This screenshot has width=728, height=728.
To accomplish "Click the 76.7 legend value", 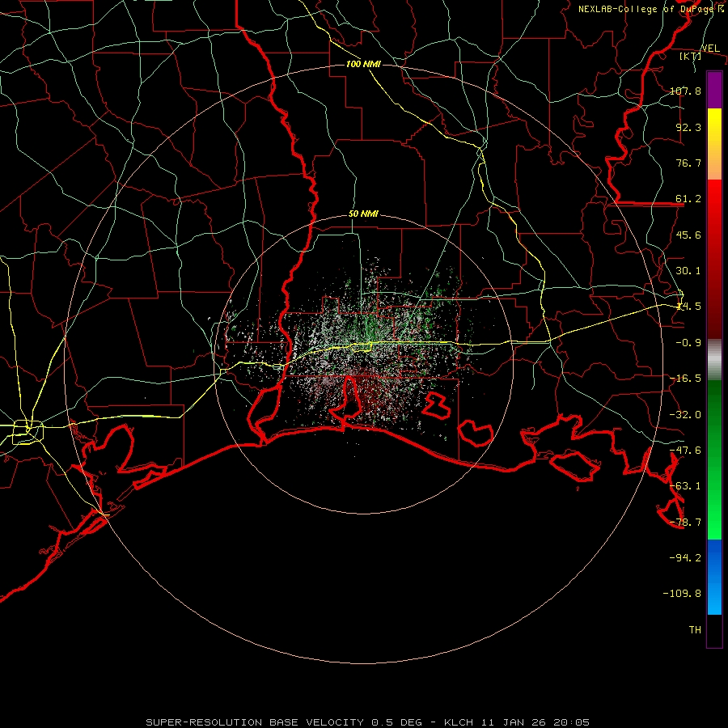I will [688, 163].
